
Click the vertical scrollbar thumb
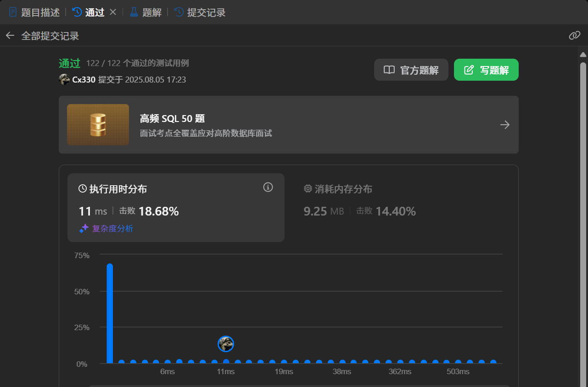point(583,225)
